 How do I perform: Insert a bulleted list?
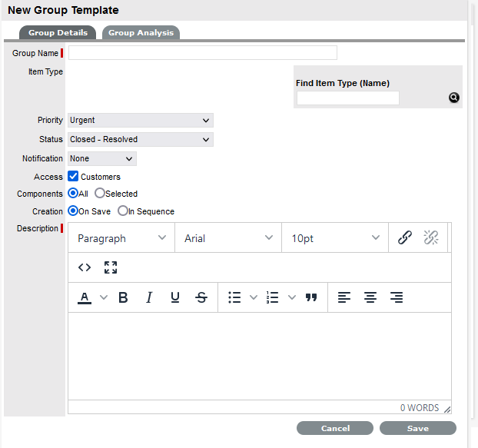coord(234,297)
